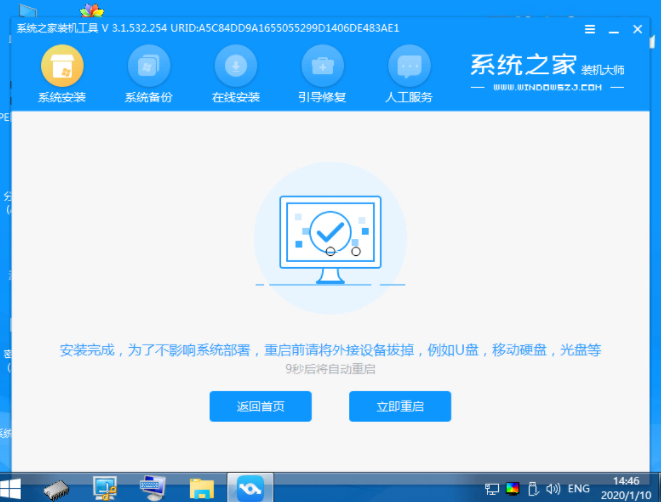Click the ENG language indicator
Image resolution: width=661 pixels, height=502 pixels.
click(578, 489)
